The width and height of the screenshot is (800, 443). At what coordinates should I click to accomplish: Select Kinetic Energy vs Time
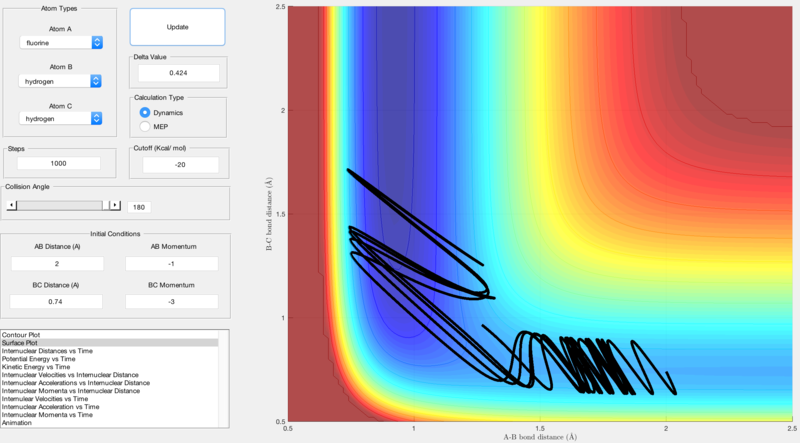point(110,367)
